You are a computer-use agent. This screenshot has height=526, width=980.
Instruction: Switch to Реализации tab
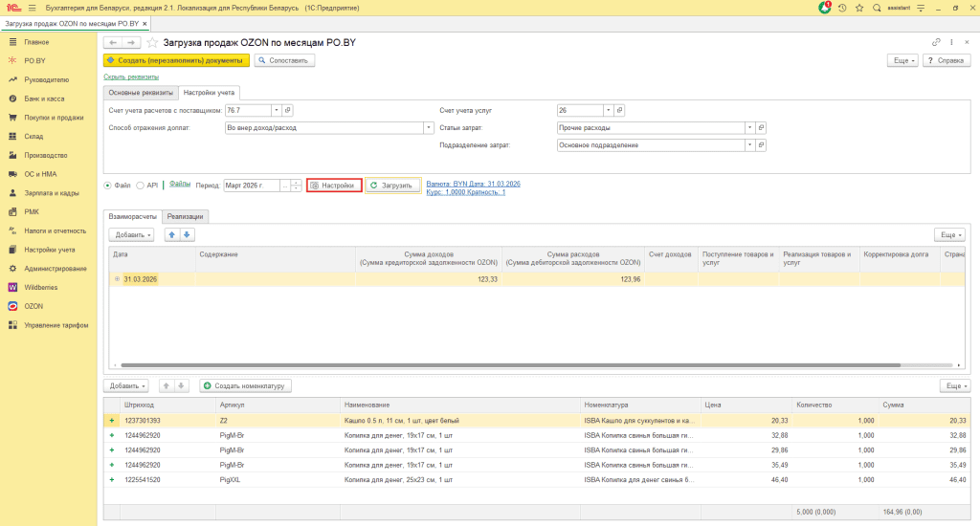coord(185,216)
